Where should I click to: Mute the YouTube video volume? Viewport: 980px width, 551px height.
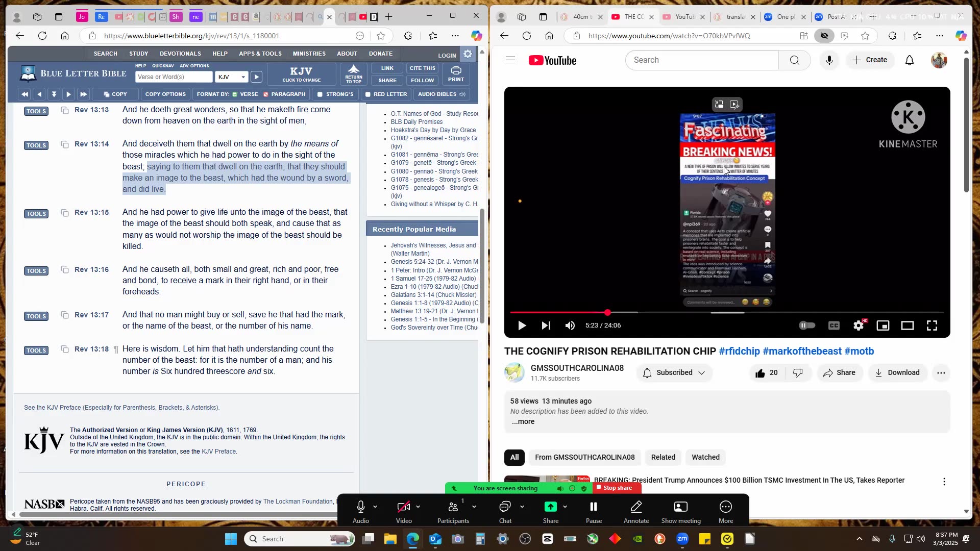(570, 325)
